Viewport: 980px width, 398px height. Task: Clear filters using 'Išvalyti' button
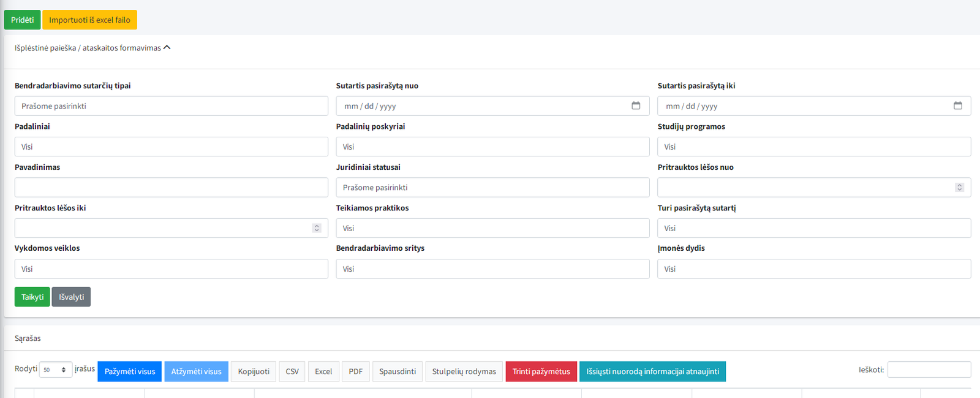[x=71, y=297]
